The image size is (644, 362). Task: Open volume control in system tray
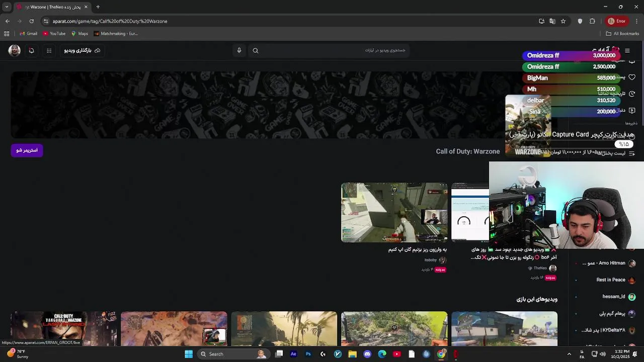click(603, 354)
